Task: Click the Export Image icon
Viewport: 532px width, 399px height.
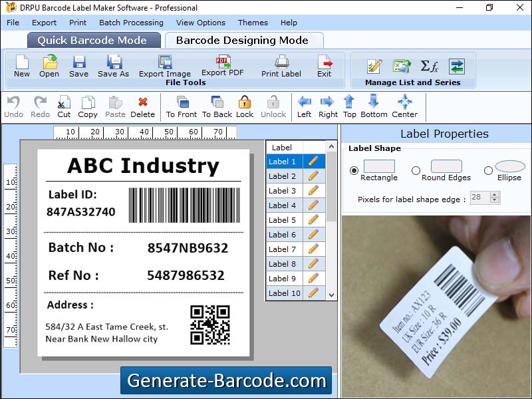Action: pyautogui.click(x=165, y=65)
